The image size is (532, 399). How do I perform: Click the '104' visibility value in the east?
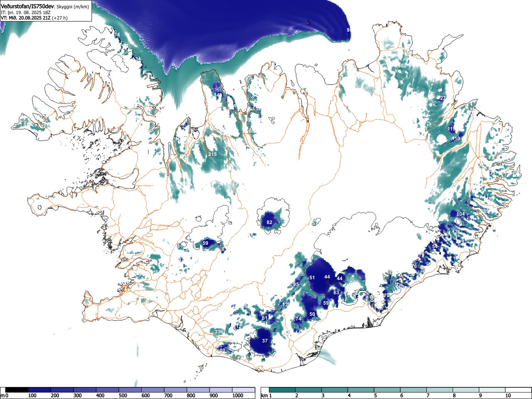point(461,214)
